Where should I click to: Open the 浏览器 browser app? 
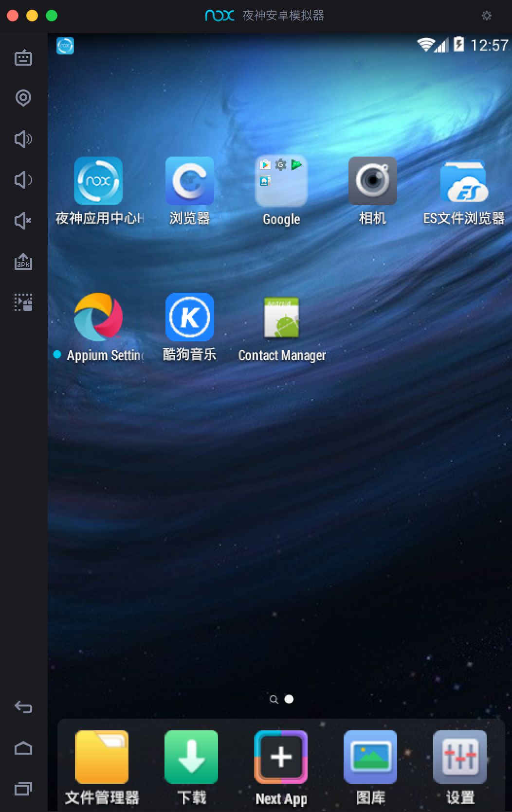pyautogui.click(x=190, y=181)
